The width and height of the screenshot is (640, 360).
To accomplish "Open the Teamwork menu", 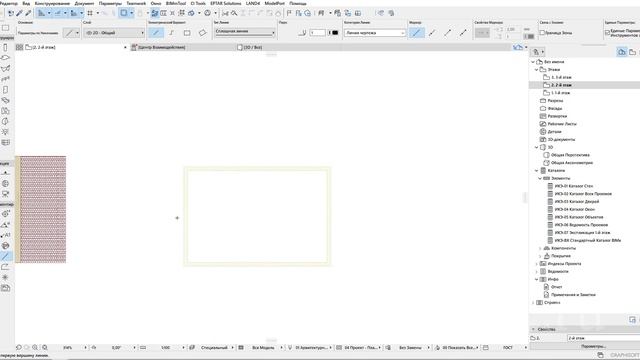I will [136, 3].
